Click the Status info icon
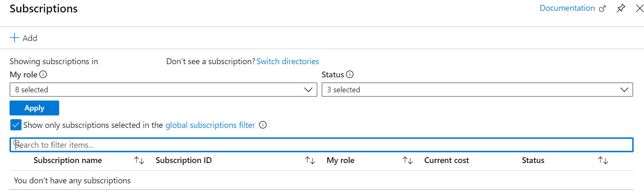This screenshot has height=192, width=644. (x=350, y=75)
